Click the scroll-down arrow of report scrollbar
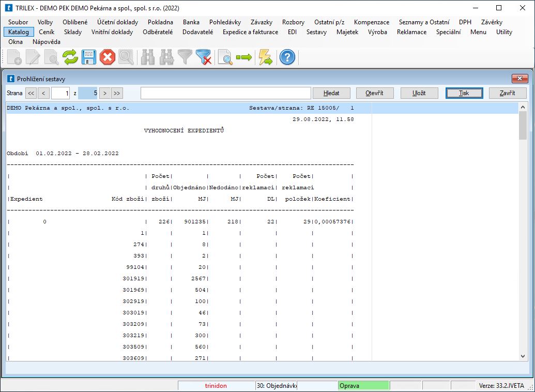 523,356
